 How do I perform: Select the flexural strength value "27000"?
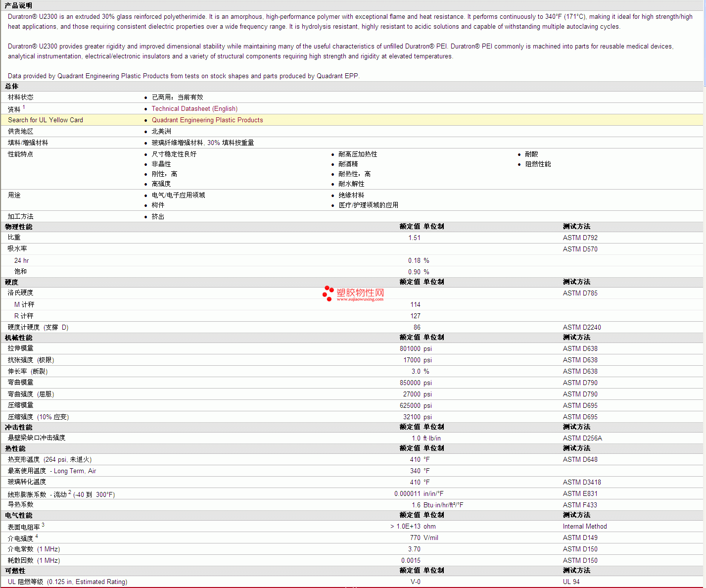coord(412,394)
